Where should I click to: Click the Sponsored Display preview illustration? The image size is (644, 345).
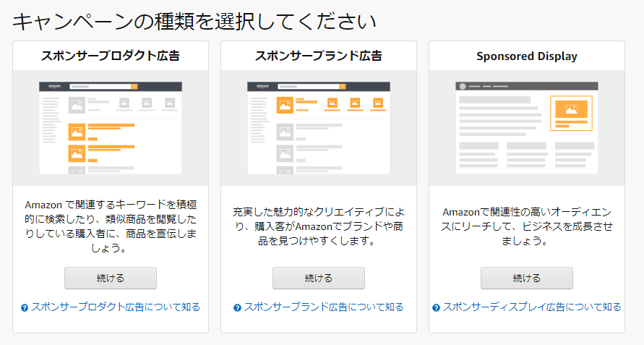[x=527, y=128]
